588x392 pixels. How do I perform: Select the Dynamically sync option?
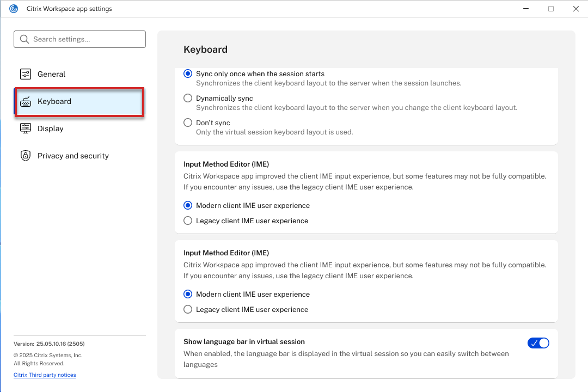click(188, 99)
